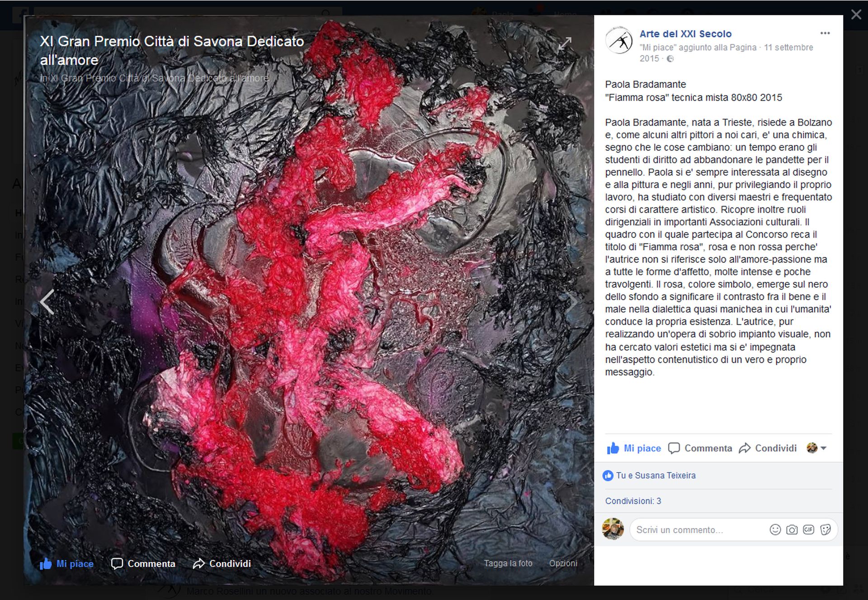
Task: Open the Arte del XXI Secolo page avatar
Action: pos(619,41)
